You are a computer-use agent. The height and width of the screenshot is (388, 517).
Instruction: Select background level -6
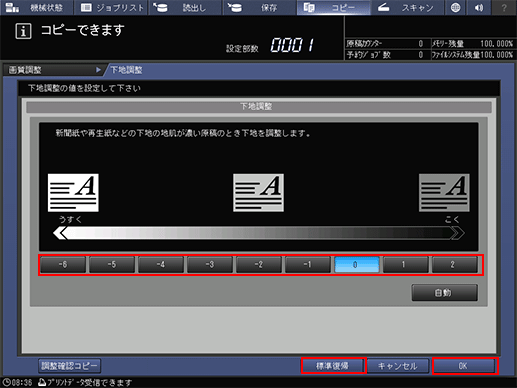[x=63, y=265]
